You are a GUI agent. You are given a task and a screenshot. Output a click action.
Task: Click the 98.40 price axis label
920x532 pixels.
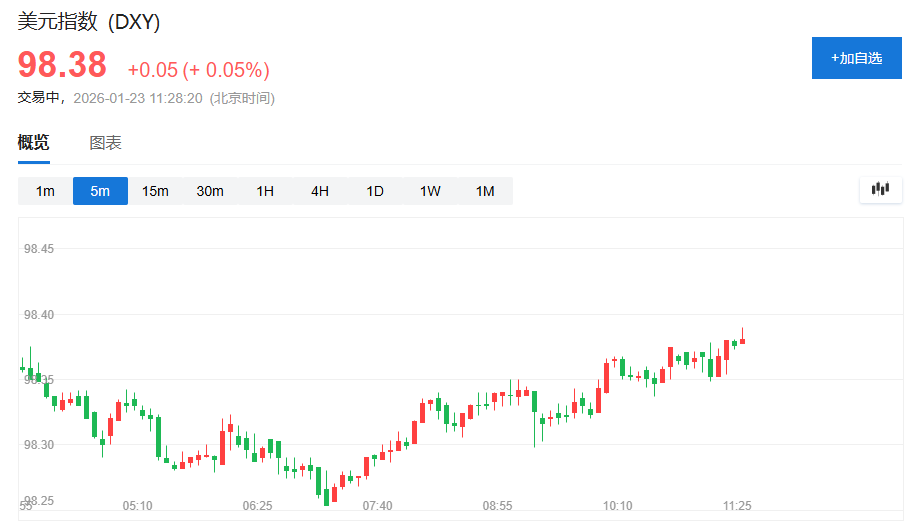39,315
